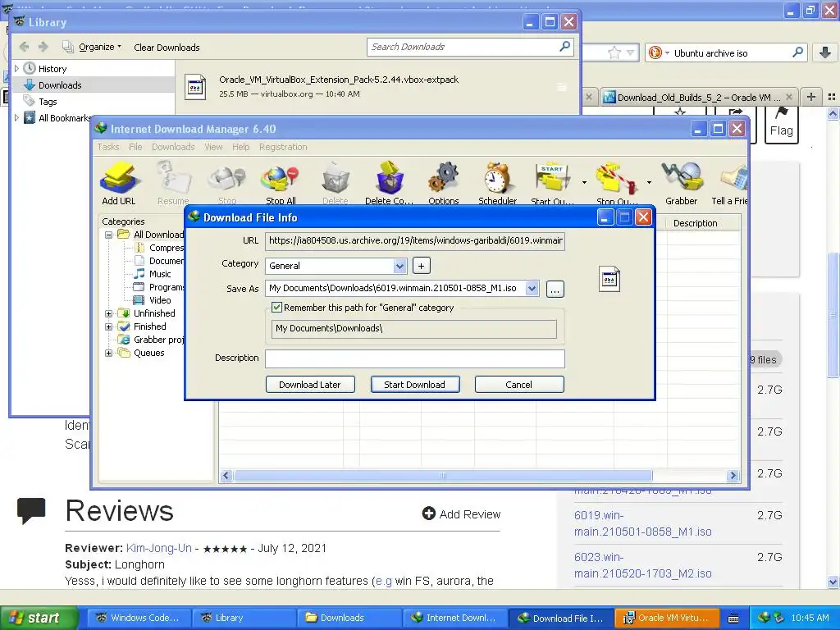840x630 pixels.
Task: Click the browser page scroll down arrow
Action: pyautogui.click(x=833, y=582)
